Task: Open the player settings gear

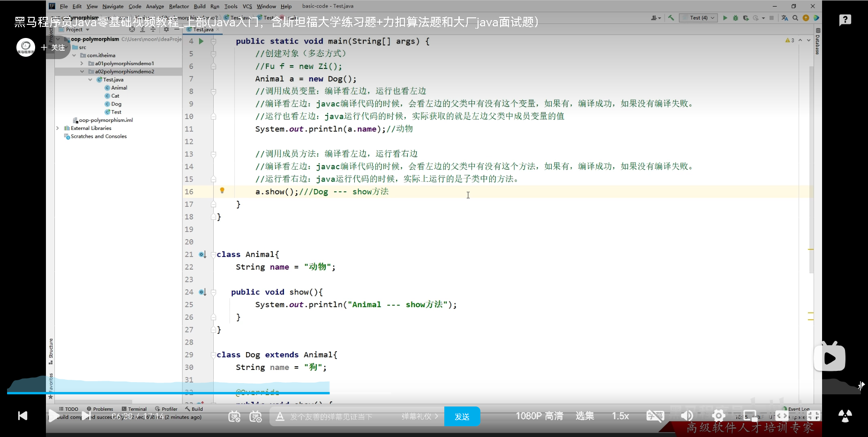Action: click(718, 416)
